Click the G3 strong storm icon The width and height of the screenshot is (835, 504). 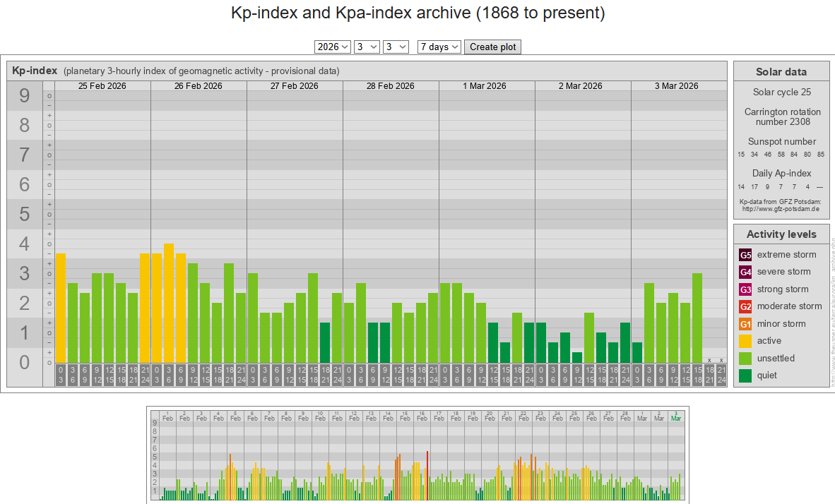click(745, 289)
